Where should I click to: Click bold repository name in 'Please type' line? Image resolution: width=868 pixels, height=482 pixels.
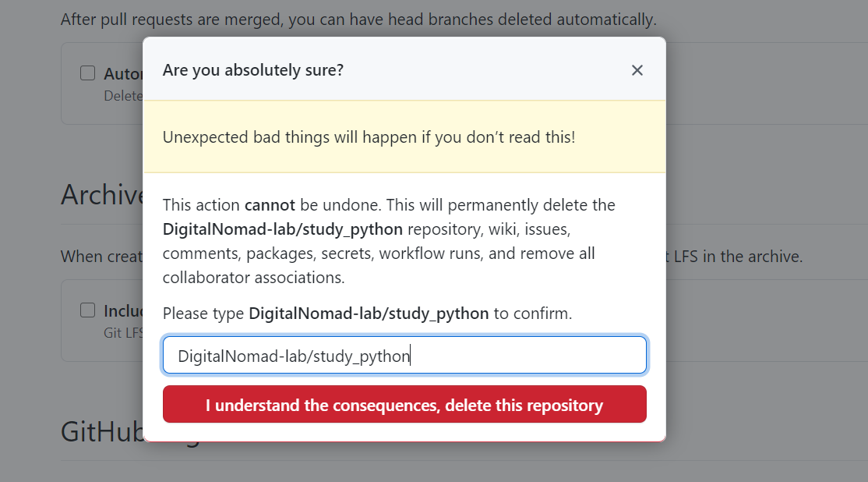pyautogui.click(x=369, y=314)
